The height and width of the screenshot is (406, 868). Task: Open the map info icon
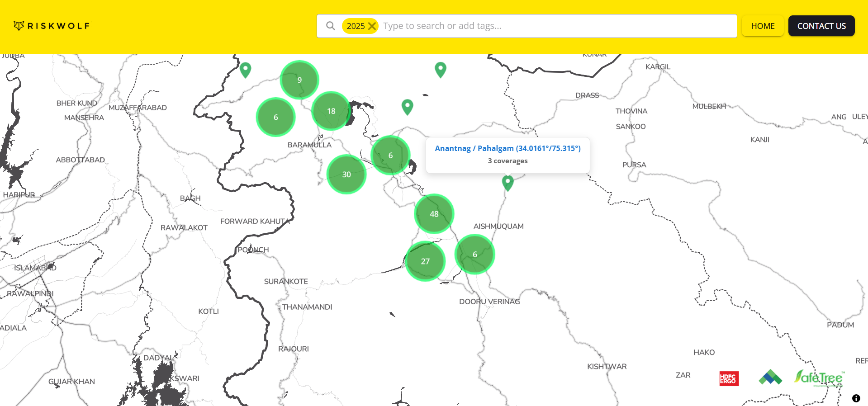point(856,398)
